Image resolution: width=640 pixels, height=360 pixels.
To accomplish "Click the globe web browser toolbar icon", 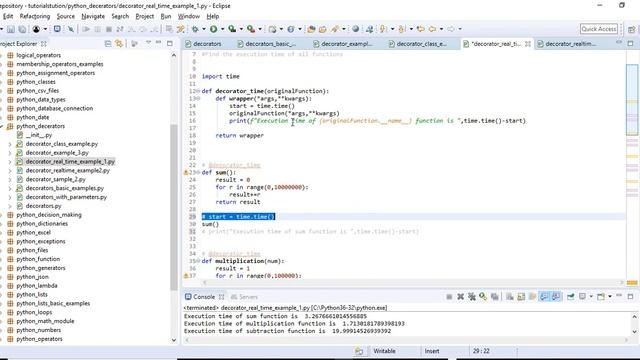I will [356, 29].
